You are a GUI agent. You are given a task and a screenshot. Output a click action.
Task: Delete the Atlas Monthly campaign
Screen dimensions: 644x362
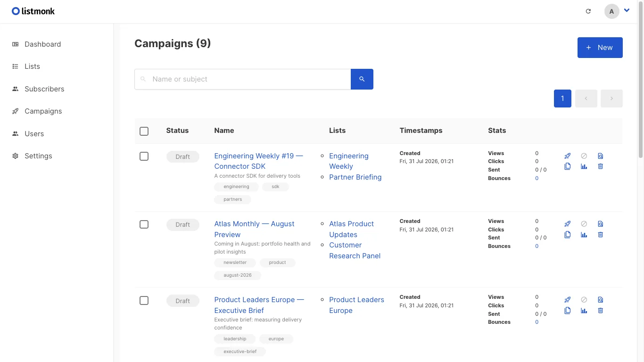(600, 235)
